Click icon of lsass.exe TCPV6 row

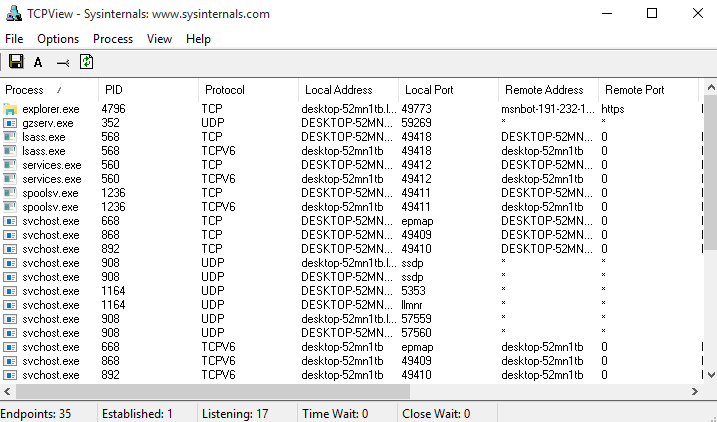(x=10, y=151)
